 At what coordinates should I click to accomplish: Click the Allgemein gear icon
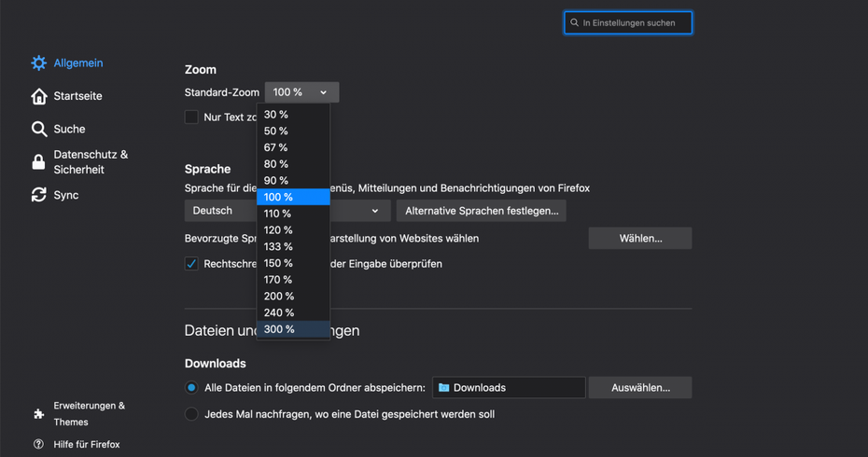[x=38, y=63]
